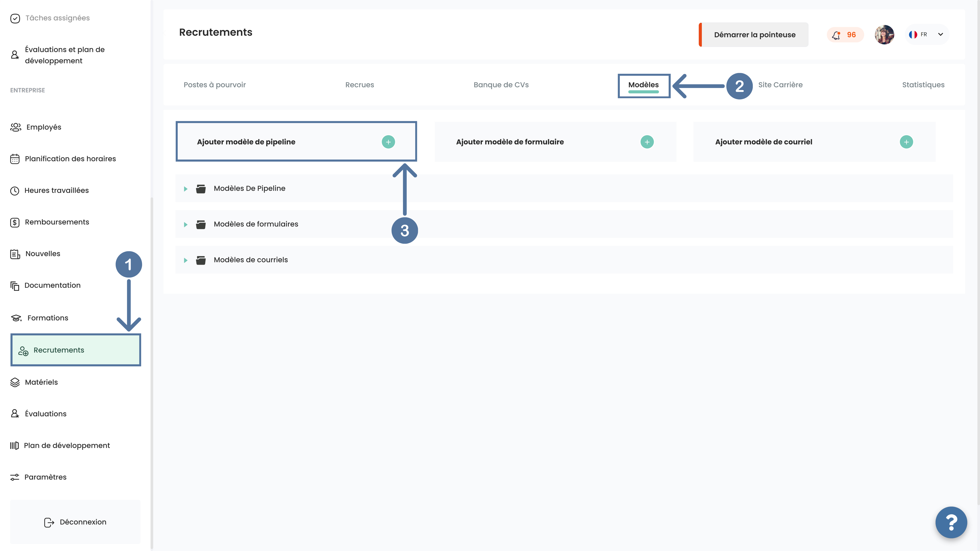Open Employés in the sidebar
The image size is (980, 551).
click(44, 127)
